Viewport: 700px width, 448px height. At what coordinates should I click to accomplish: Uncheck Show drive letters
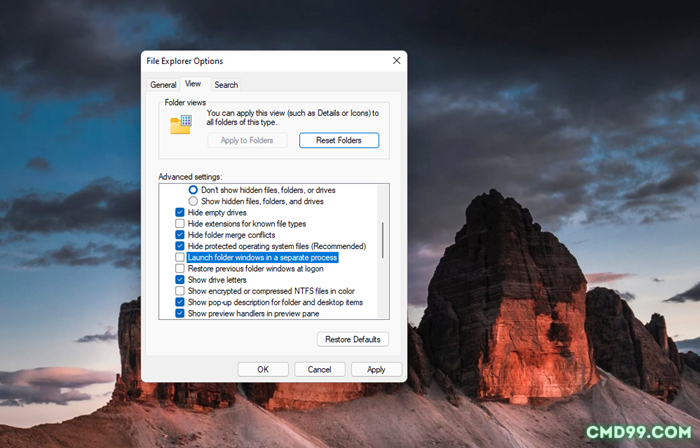click(x=179, y=280)
